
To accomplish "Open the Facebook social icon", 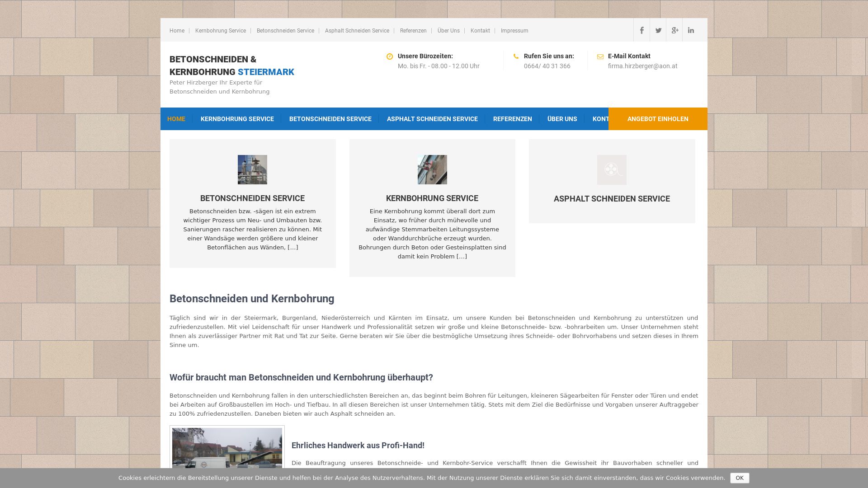I will [642, 30].
